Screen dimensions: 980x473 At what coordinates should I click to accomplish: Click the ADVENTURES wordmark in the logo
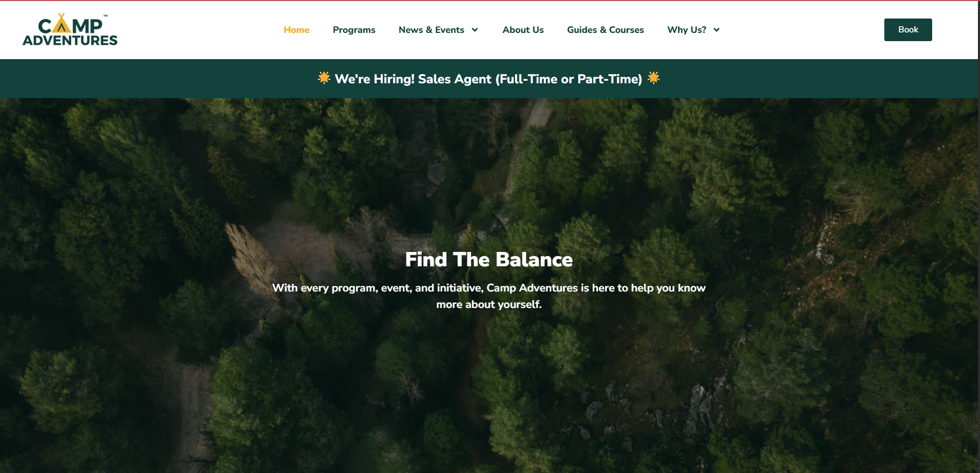coord(70,40)
